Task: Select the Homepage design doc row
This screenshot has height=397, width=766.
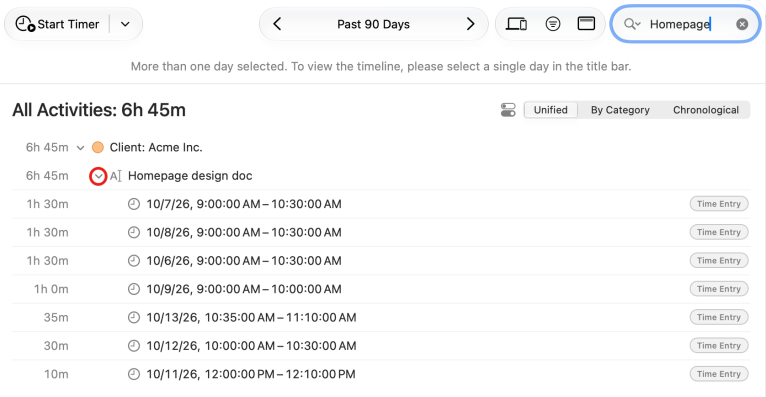Action: click(x=381, y=176)
